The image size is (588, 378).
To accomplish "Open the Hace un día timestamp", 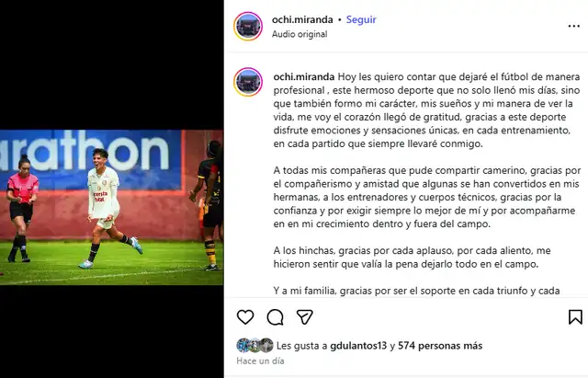I will point(260,361).
